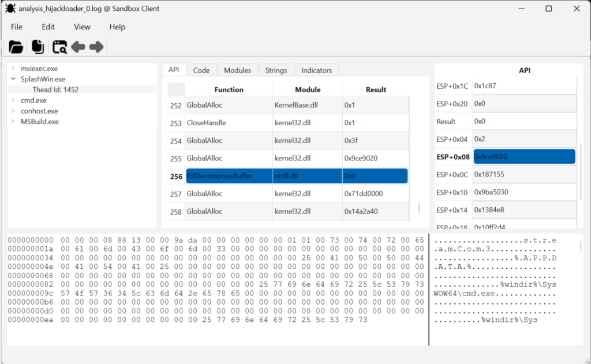Expand the cmd.exe tree node
591x364 pixels.
pos(13,100)
